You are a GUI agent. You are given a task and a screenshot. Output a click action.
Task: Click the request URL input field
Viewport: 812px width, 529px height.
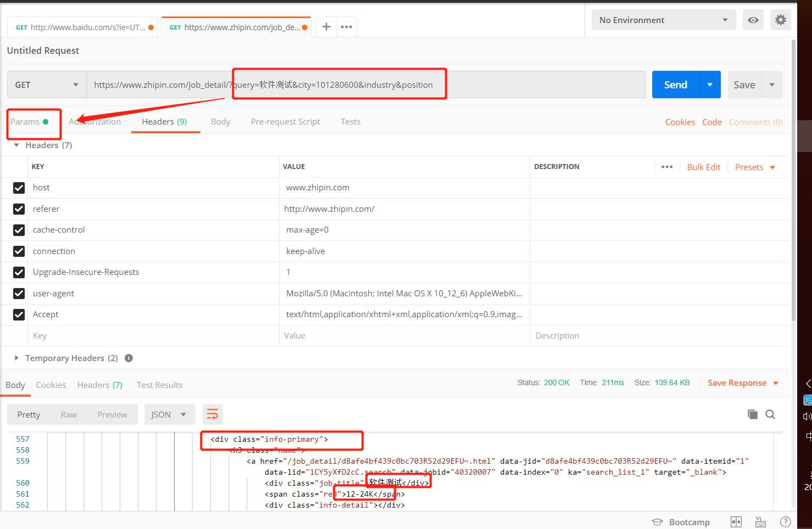(x=366, y=85)
